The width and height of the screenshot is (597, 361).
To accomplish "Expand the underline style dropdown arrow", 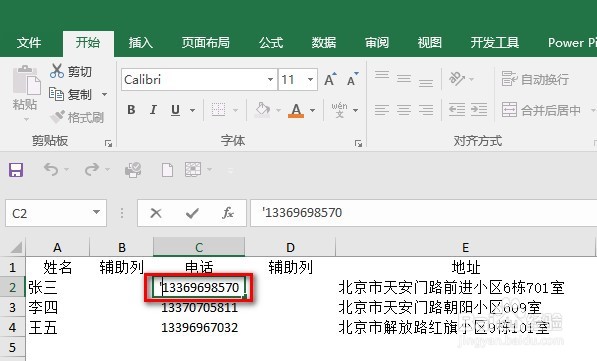I will (192, 110).
